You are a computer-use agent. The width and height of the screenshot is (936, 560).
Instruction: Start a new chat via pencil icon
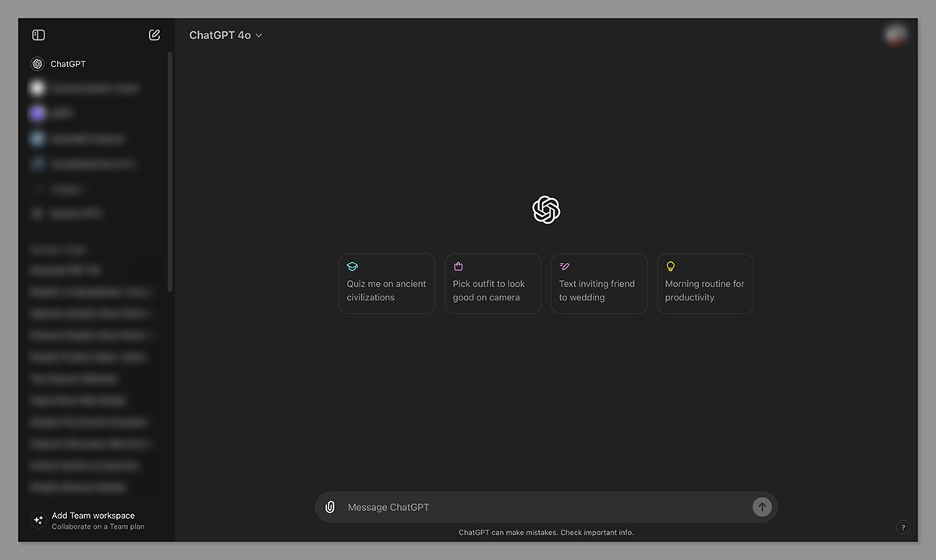(154, 35)
